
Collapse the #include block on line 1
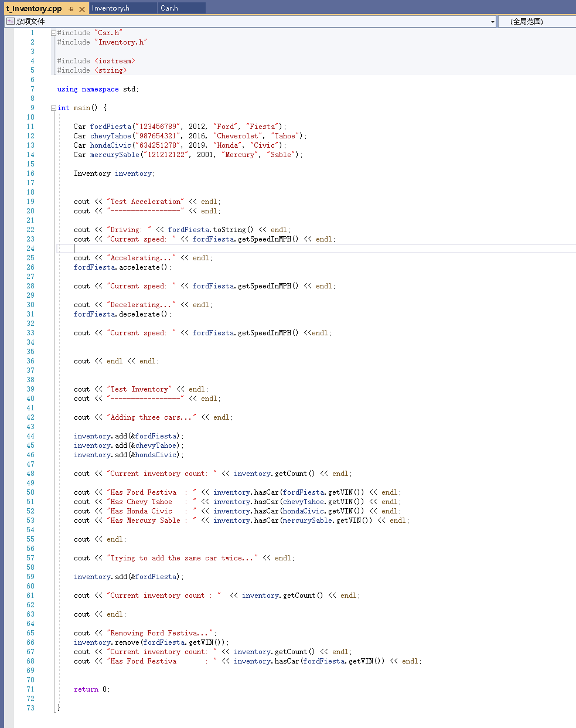pyautogui.click(x=53, y=32)
